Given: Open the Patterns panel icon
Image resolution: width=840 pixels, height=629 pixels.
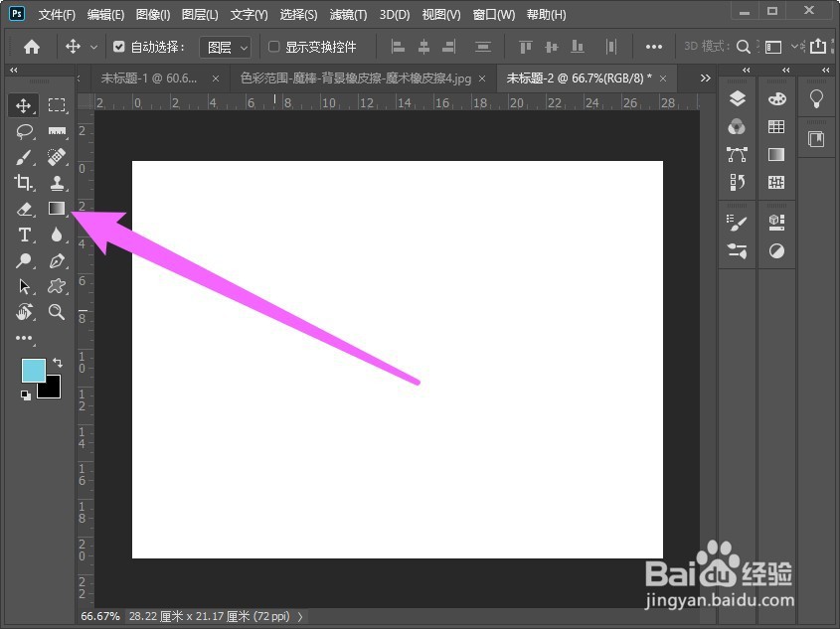Looking at the screenshot, I should pyautogui.click(x=776, y=183).
